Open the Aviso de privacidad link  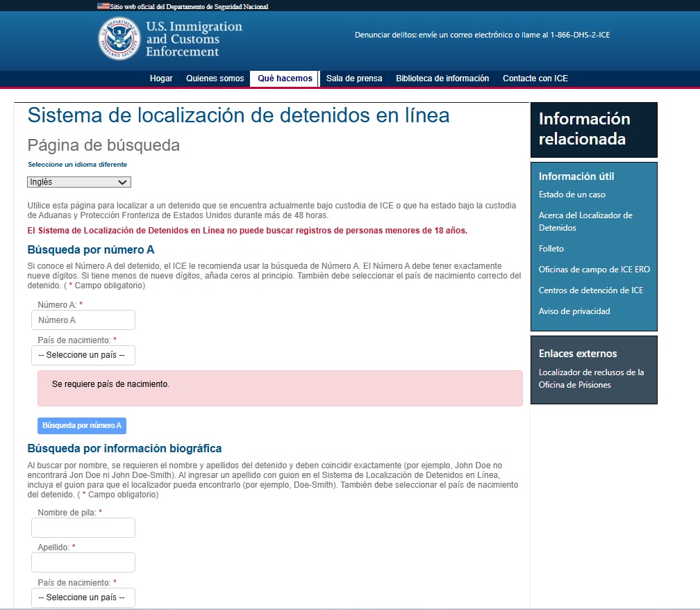574,311
